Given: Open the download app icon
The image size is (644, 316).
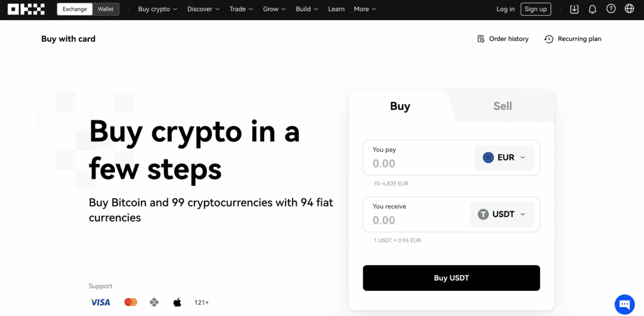Looking at the screenshot, I should click(x=574, y=9).
